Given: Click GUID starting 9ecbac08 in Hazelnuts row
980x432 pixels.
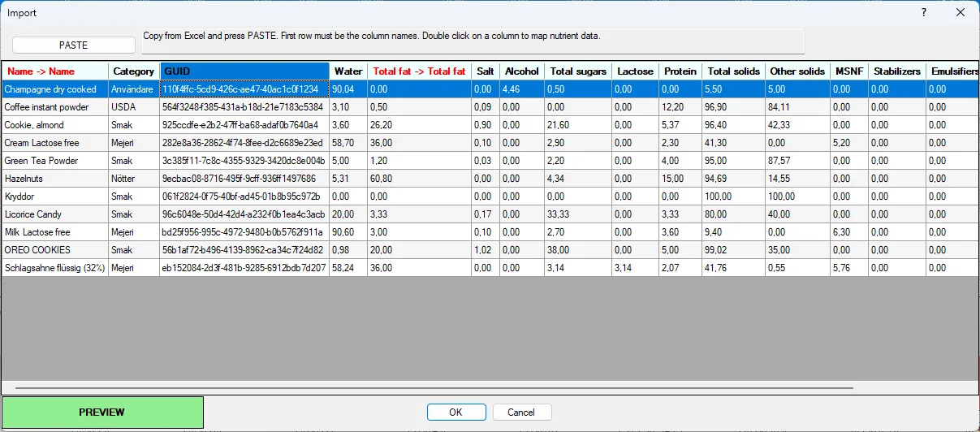Looking at the screenshot, I should click(x=244, y=179).
